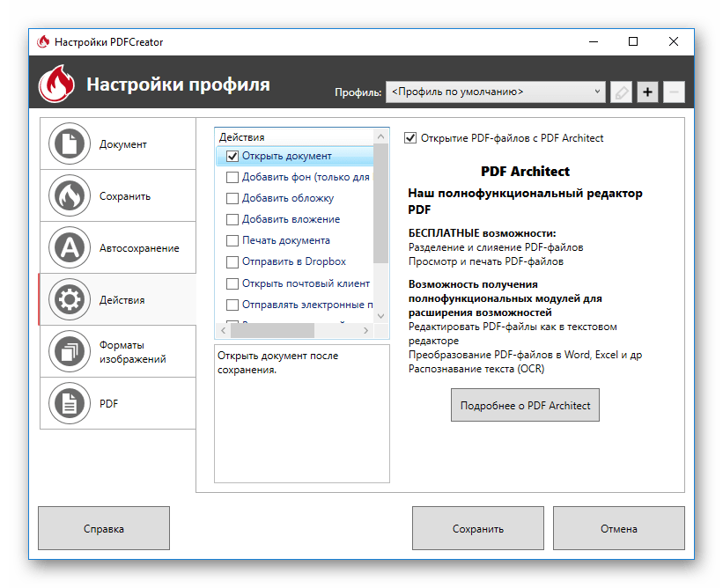The height and width of the screenshot is (588, 723).
Task: Toggle 'Открытие PDF-файлов с PDF Architect' checkbox
Action: point(410,137)
